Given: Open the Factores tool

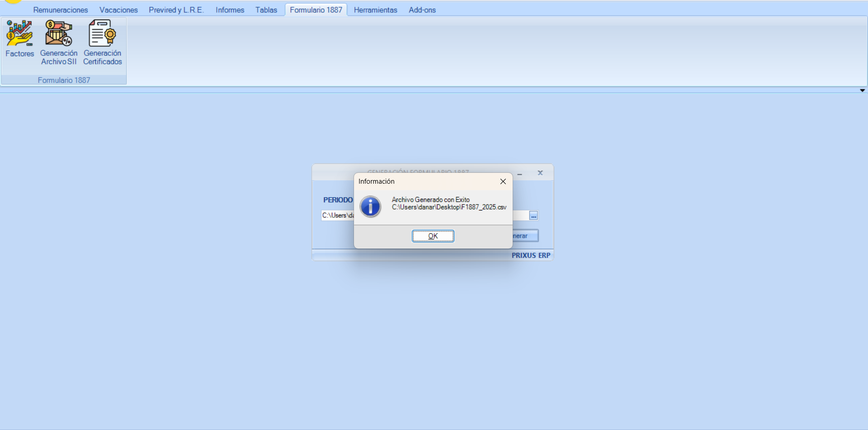Looking at the screenshot, I should click(19, 39).
